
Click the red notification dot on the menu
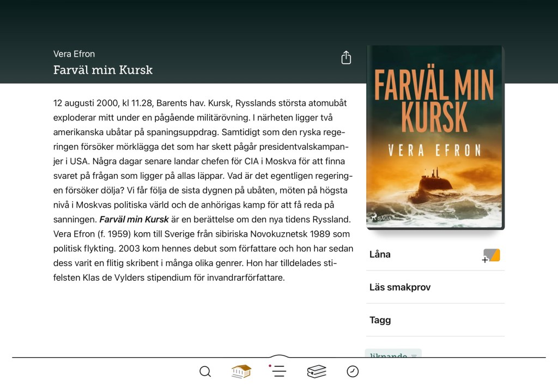(x=270, y=366)
